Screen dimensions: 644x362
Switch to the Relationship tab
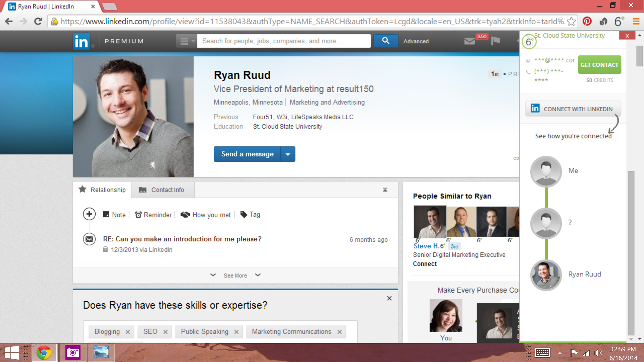pos(102,190)
